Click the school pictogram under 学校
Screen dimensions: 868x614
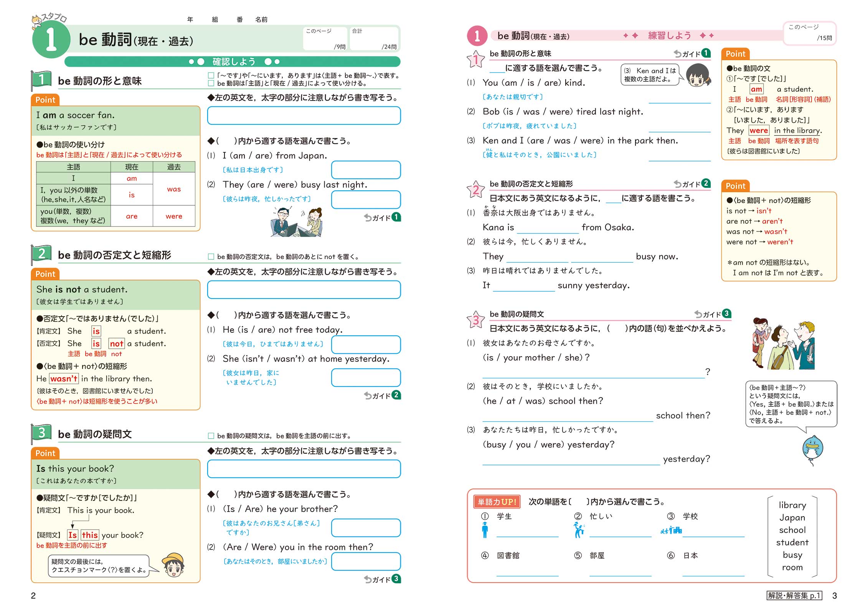point(671,530)
